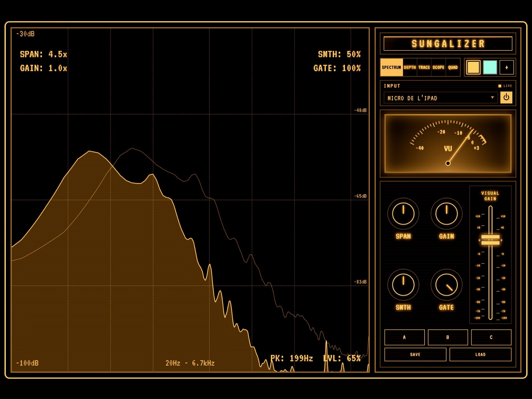This screenshot has width=532, height=399.
Task: Click the SUNGALIZER title logo
Action: click(x=448, y=44)
